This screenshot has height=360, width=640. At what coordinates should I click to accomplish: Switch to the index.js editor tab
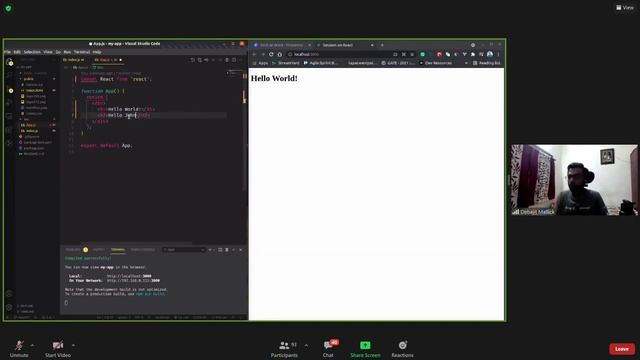pyautogui.click(x=74, y=60)
